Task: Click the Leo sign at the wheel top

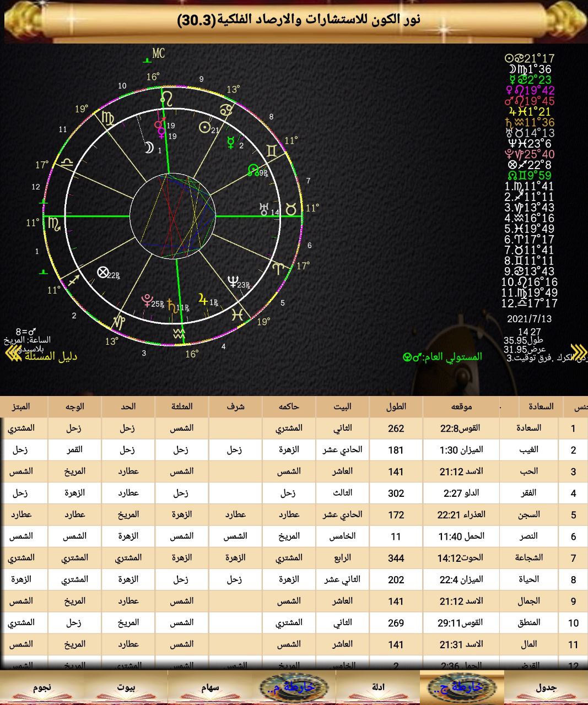Action: coord(166,98)
